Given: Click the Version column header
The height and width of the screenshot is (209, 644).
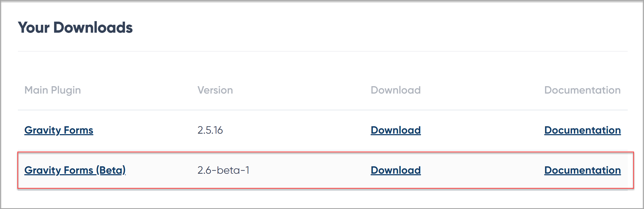Looking at the screenshot, I should coord(215,90).
